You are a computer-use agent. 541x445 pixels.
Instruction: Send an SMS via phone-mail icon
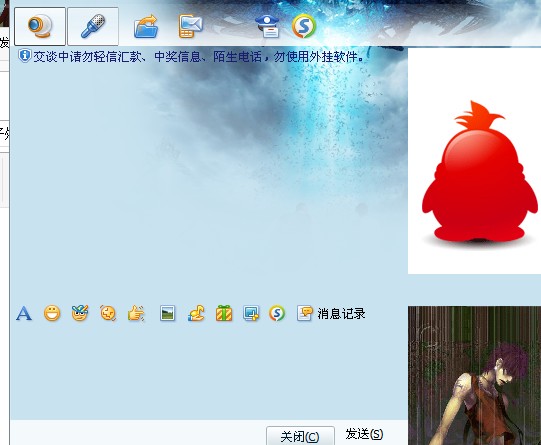point(190,26)
